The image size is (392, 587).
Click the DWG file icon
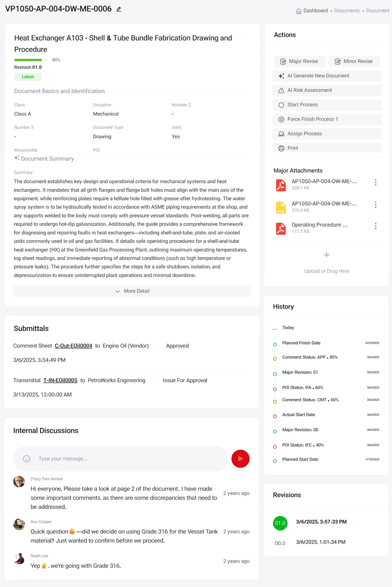(281, 207)
